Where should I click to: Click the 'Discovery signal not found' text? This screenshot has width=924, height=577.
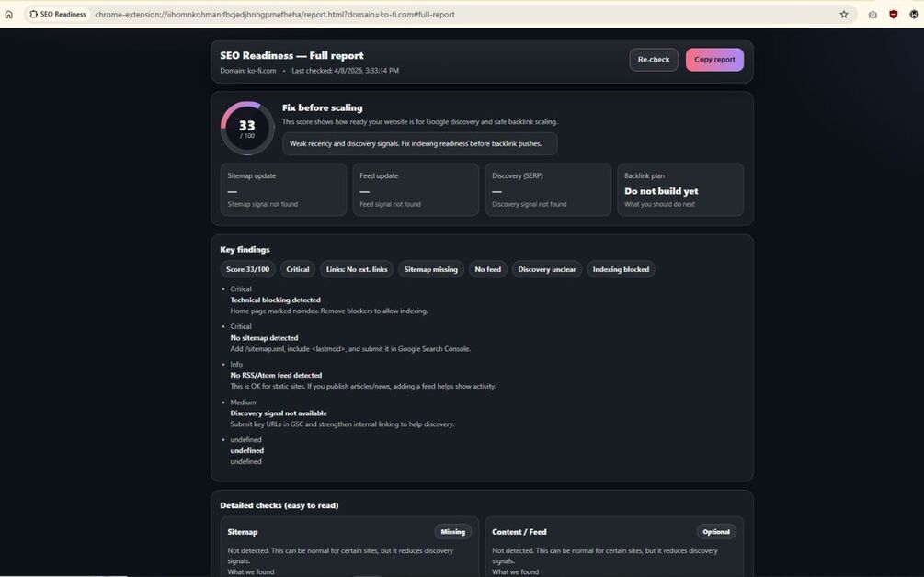529,204
